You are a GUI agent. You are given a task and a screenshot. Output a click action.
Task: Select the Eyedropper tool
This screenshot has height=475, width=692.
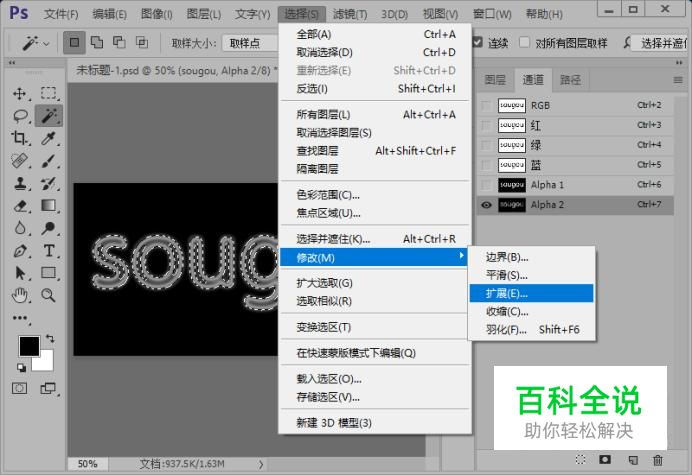click(x=49, y=138)
